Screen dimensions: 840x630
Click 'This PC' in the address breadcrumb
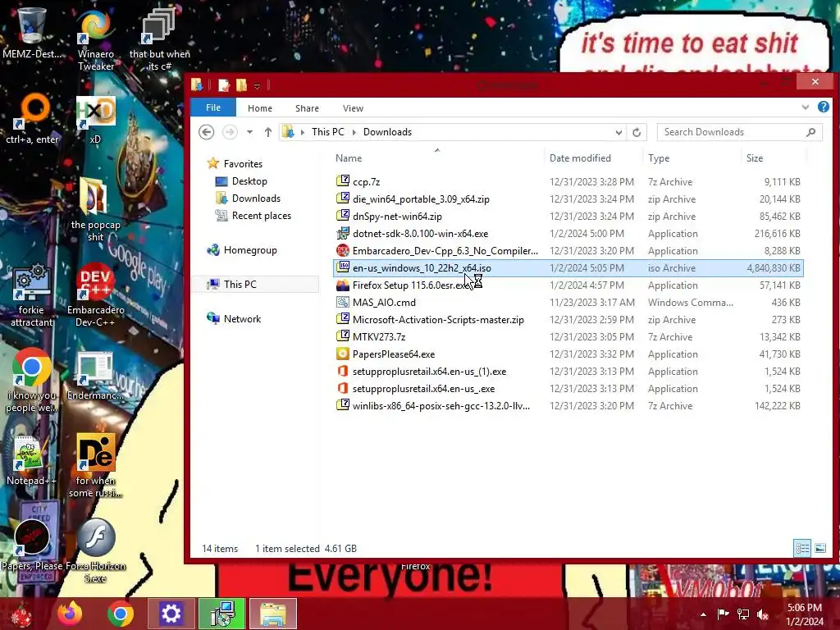[x=328, y=132]
